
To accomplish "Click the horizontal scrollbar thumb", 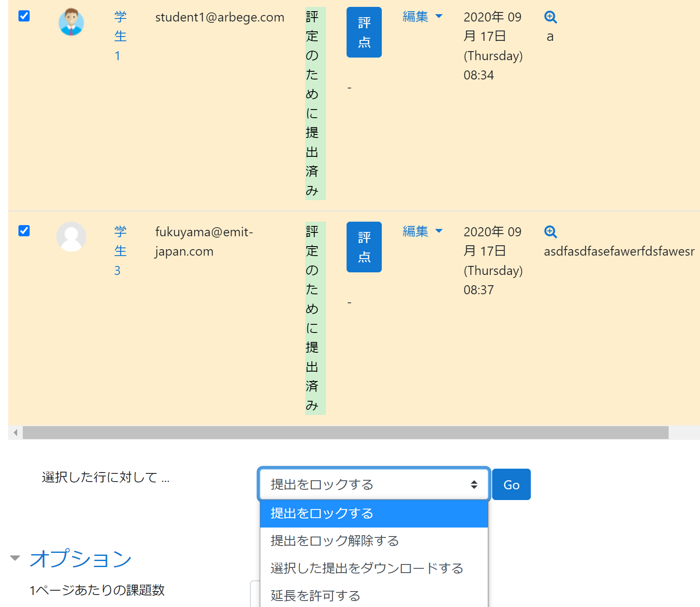I will (346, 433).
